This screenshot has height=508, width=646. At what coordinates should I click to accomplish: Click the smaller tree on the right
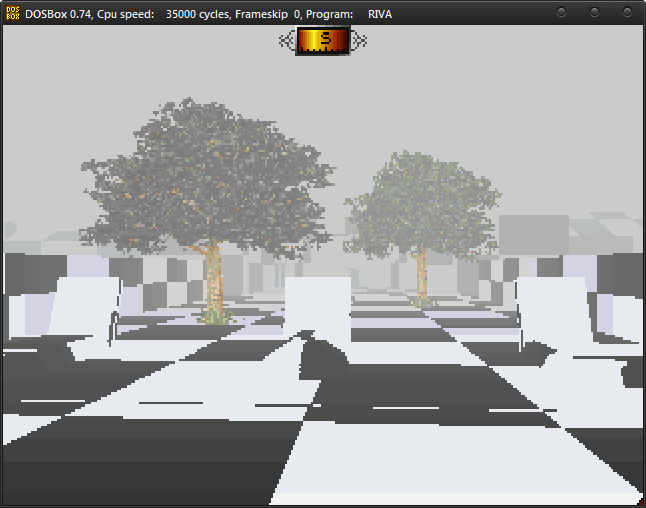click(422, 229)
